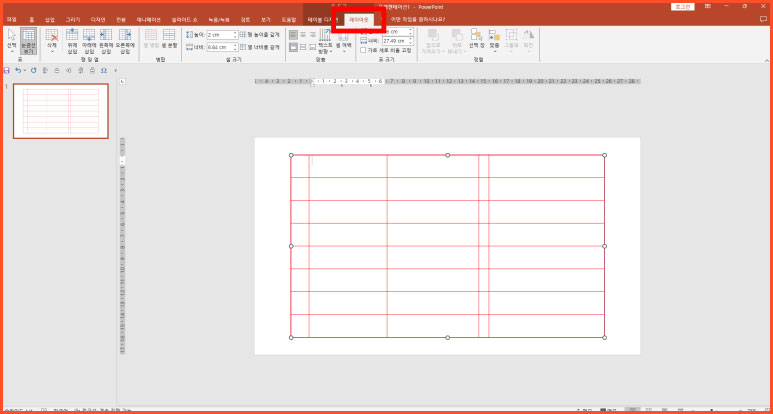The image size is (773, 414).
Task: Switch to the 그리기 (Draw) tab
Action: pyautogui.click(x=73, y=20)
